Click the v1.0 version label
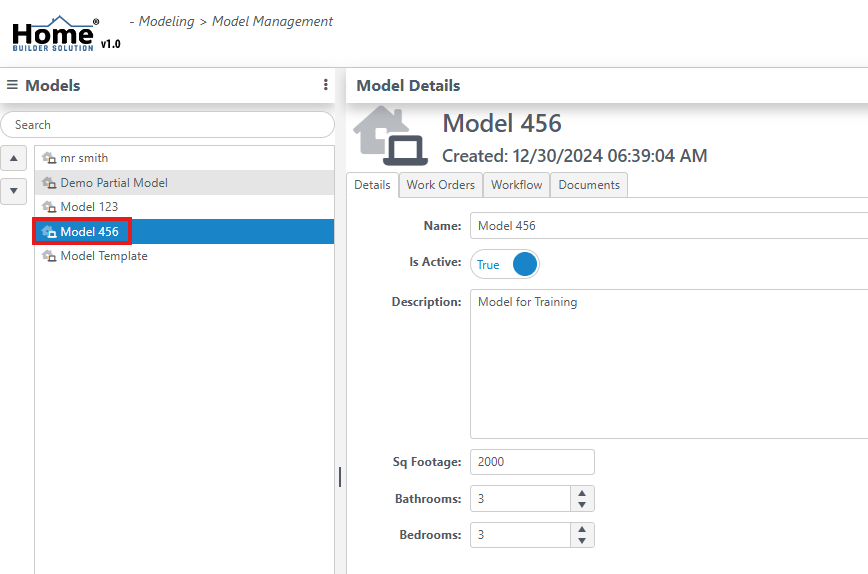The image size is (868, 574). 111,44
